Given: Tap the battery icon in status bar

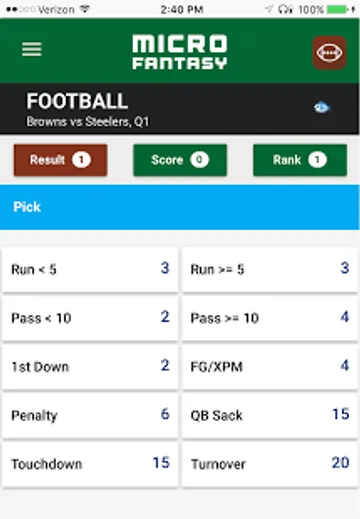Looking at the screenshot, I should 338,9.
